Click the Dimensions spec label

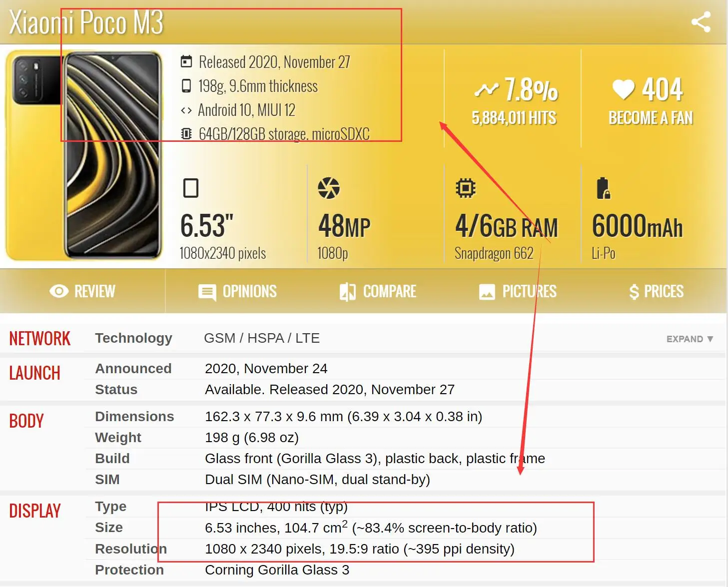134,417
